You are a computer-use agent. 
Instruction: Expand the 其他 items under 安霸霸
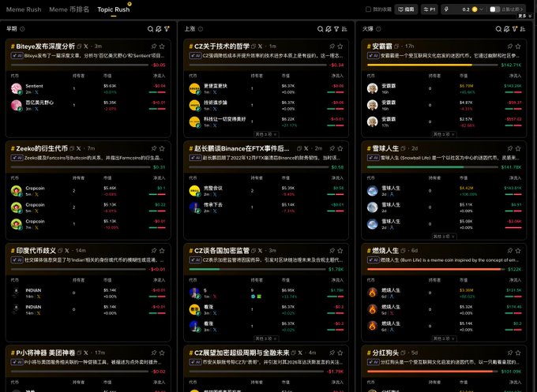pos(444,134)
